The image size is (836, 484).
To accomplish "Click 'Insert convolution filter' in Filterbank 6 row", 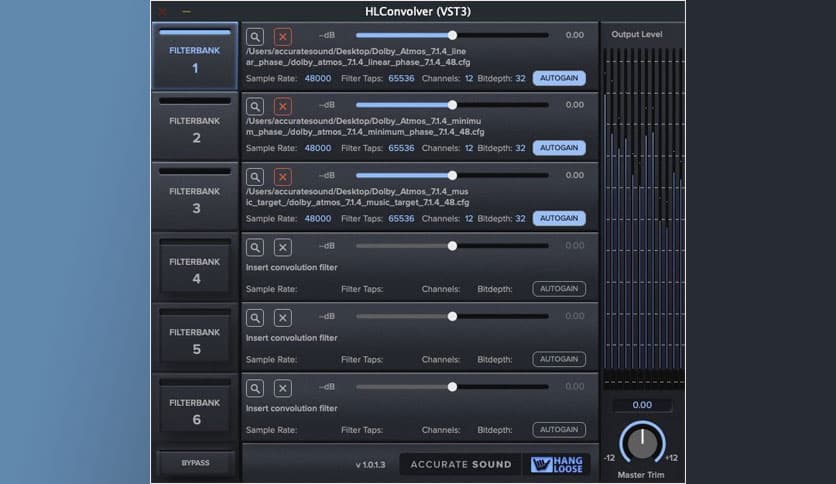I will point(291,408).
